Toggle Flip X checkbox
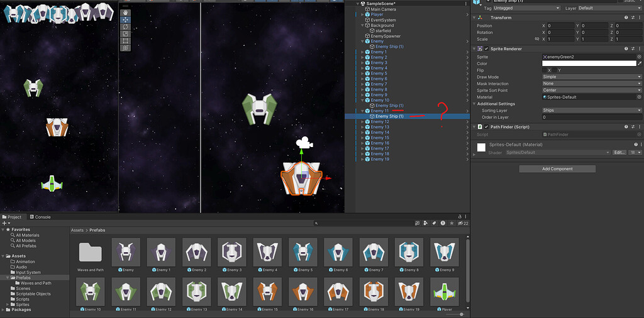This screenshot has height=318, width=644. [x=545, y=70]
